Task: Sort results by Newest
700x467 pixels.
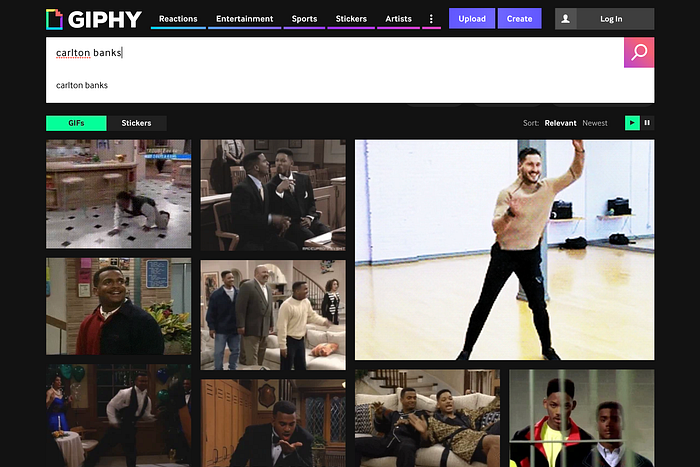Action: click(595, 123)
